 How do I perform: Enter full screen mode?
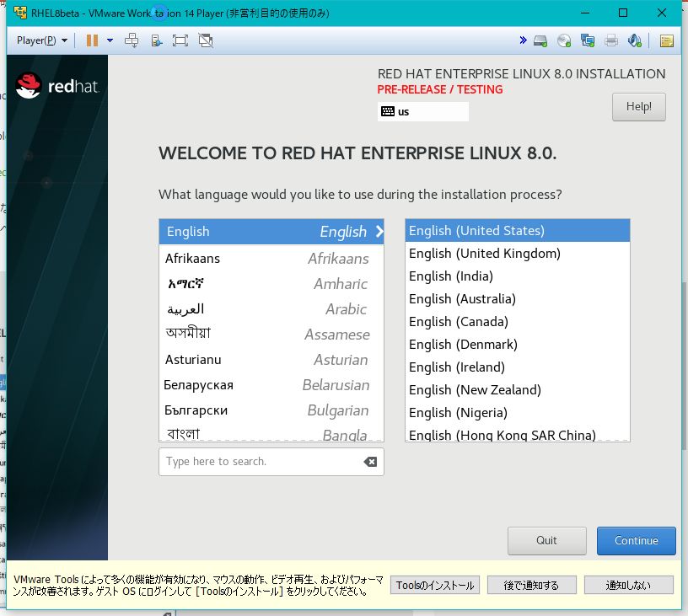[x=180, y=40]
